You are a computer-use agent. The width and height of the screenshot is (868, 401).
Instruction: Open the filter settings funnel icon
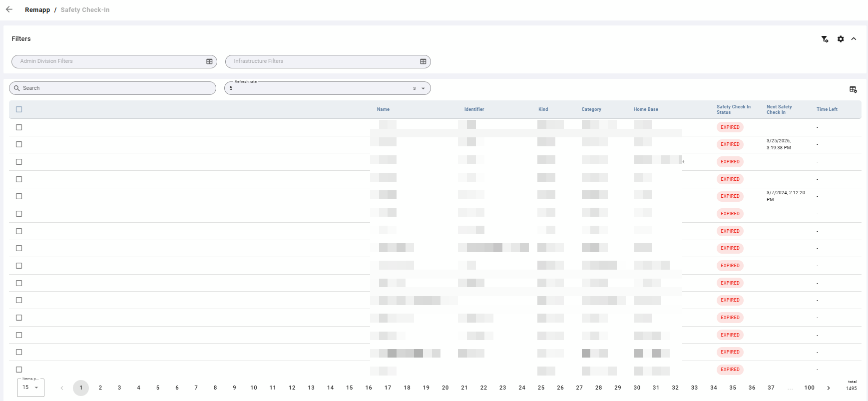coord(825,39)
